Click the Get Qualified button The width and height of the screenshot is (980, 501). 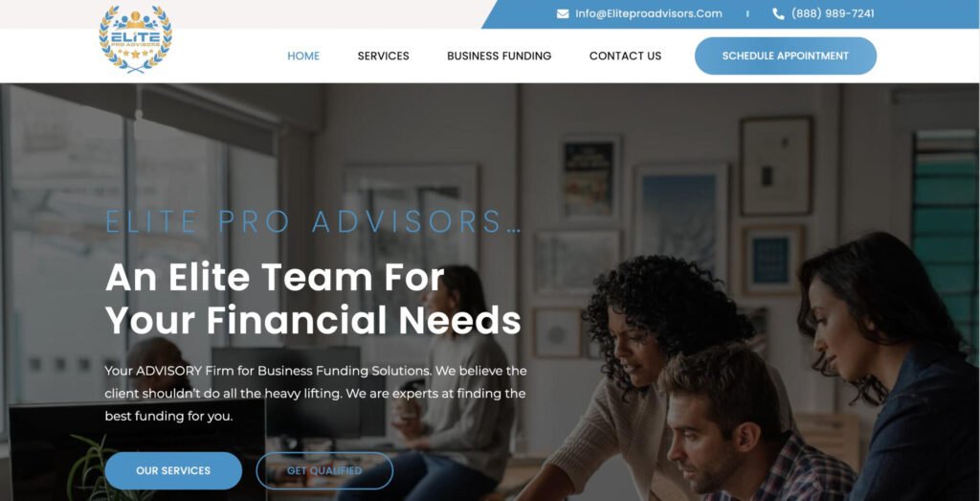coord(324,470)
